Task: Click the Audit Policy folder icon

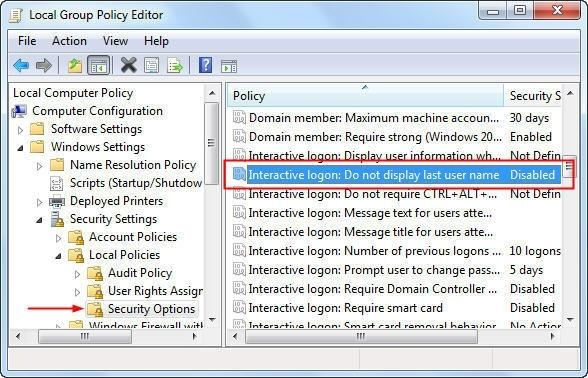Action: point(95,273)
